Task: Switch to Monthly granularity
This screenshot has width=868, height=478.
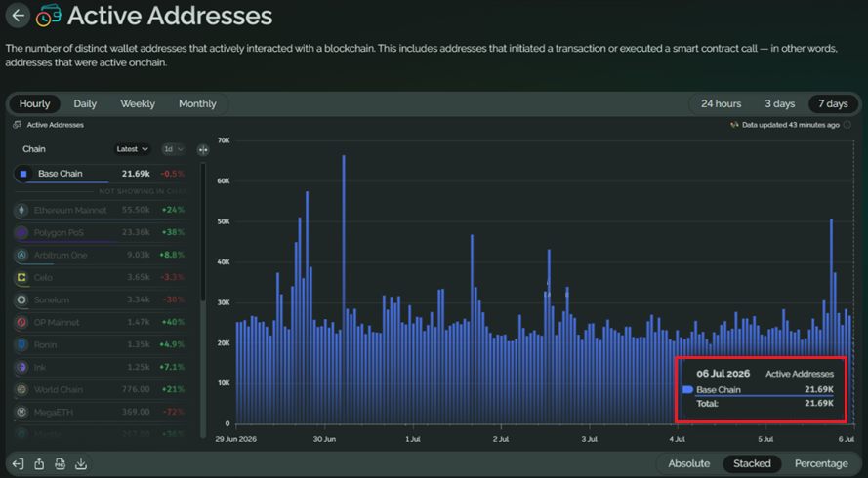Action: [x=197, y=104]
